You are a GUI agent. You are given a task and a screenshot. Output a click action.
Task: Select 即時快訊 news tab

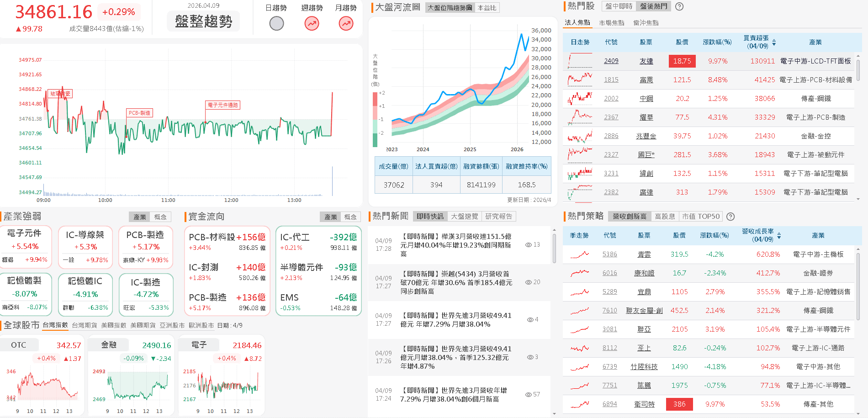coord(430,217)
